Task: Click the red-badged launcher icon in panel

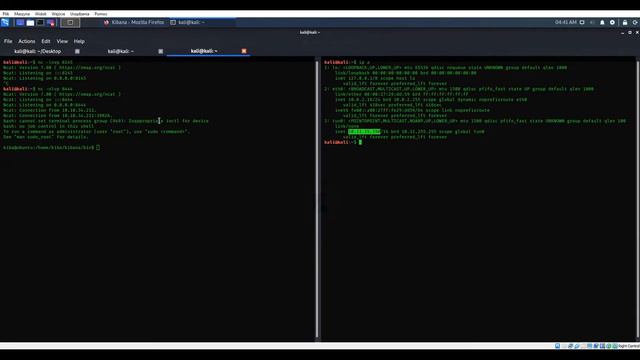Action: (51, 22)
